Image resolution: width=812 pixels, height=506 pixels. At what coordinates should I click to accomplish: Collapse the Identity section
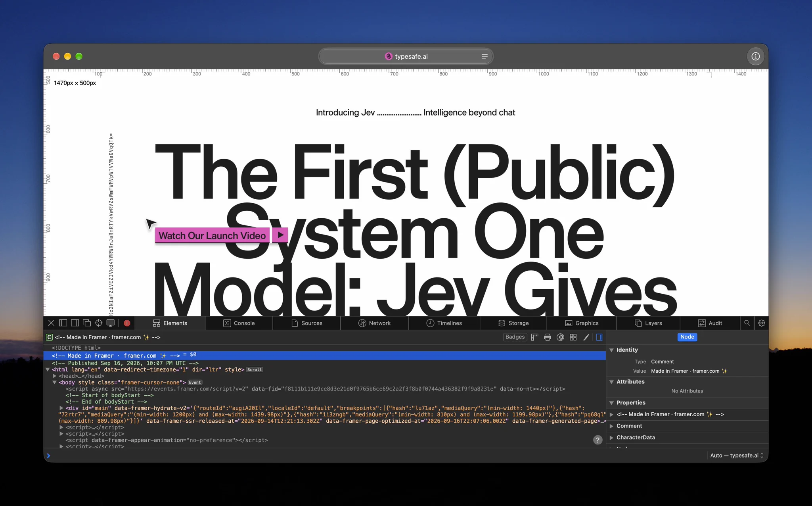click(x=612, y=350)
